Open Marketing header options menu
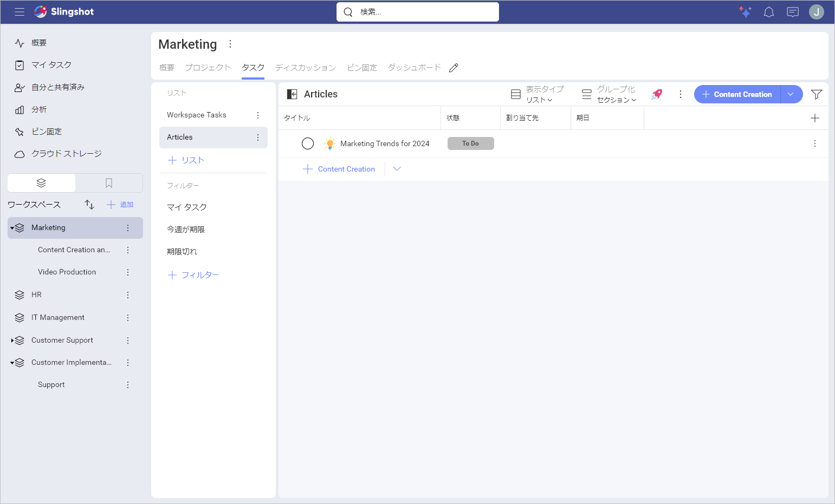This screenshot has width=835, height=504. coord(230,44)
